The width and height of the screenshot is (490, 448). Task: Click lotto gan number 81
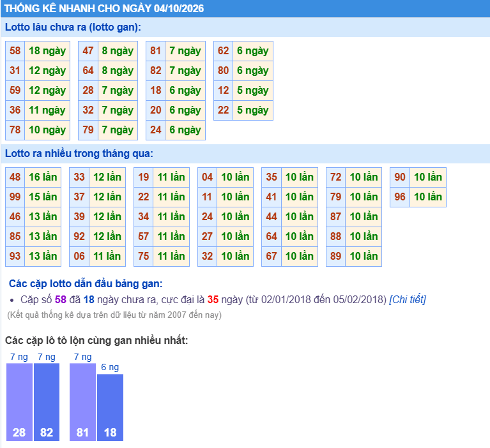click(156, 50)
